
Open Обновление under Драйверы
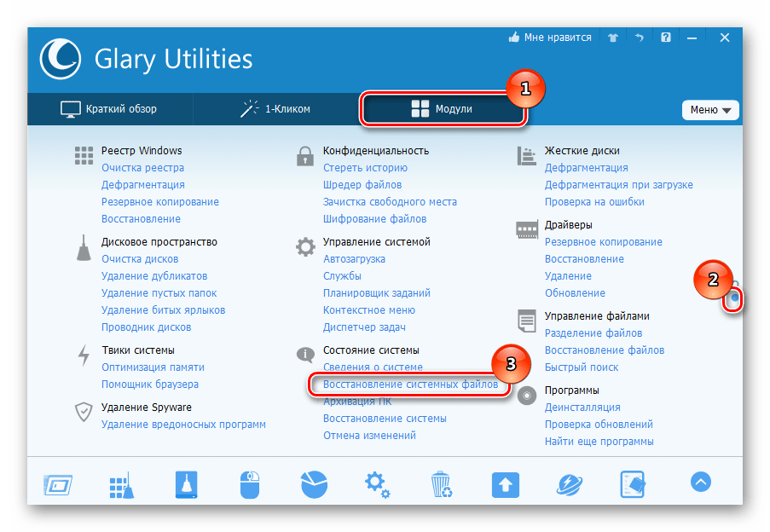pyautogui.click(x=575, y=293)
